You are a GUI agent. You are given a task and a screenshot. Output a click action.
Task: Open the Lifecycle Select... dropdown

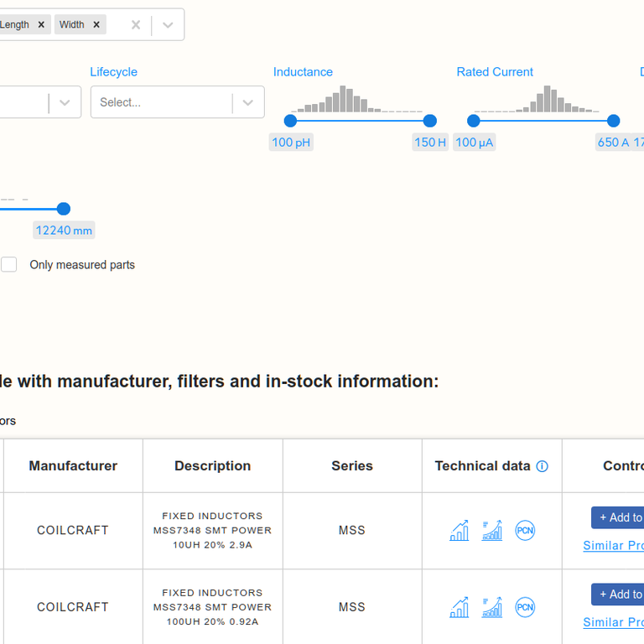click(x=178, y=102)
